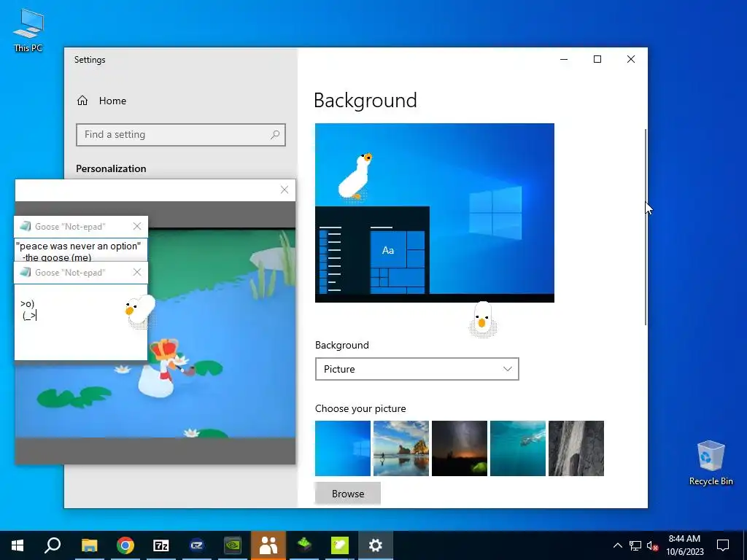747x560 pixels.
Task: Click the orange people app taskbar icon
Action: click(268, 545)
